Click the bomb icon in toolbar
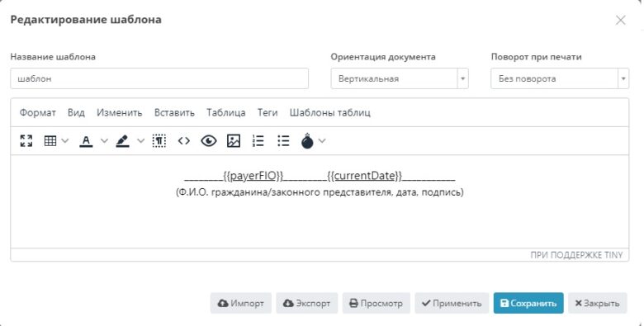 coord(307,141)
